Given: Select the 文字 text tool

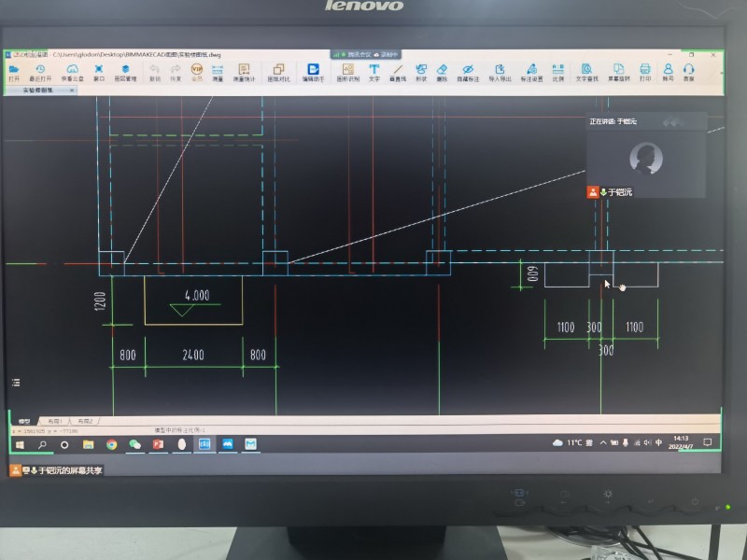Looking at the screenshot, I should coord(373,72).
